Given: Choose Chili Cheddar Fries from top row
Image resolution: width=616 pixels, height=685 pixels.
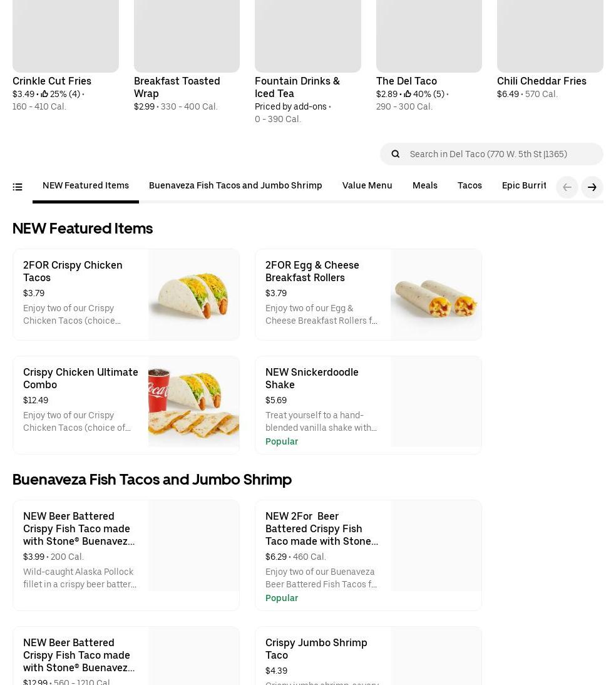Looking at the screenshot, I should coord(542,81).
